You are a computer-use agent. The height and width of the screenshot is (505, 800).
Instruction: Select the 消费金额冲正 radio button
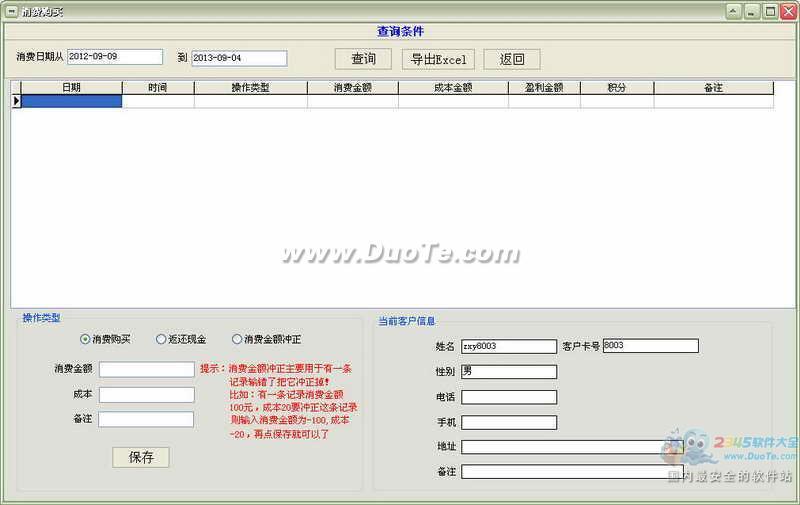click(x=237, y=339)
